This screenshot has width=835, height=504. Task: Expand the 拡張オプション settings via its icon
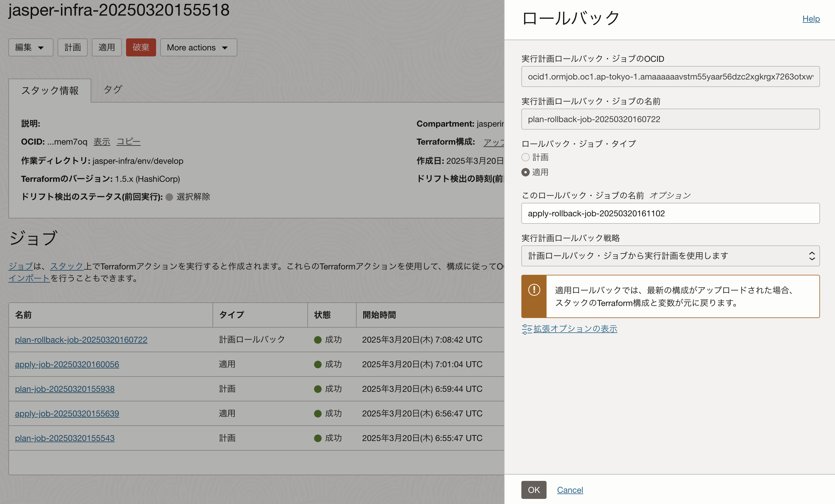[x=526, y=328]
